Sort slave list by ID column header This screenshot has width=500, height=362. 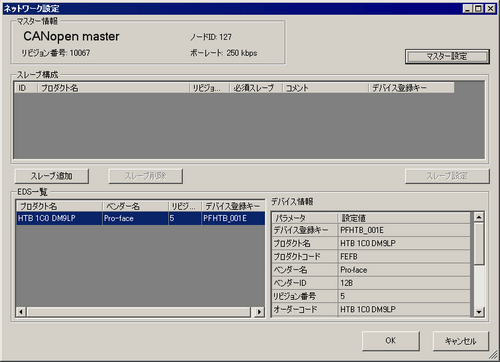pos(26,88)
